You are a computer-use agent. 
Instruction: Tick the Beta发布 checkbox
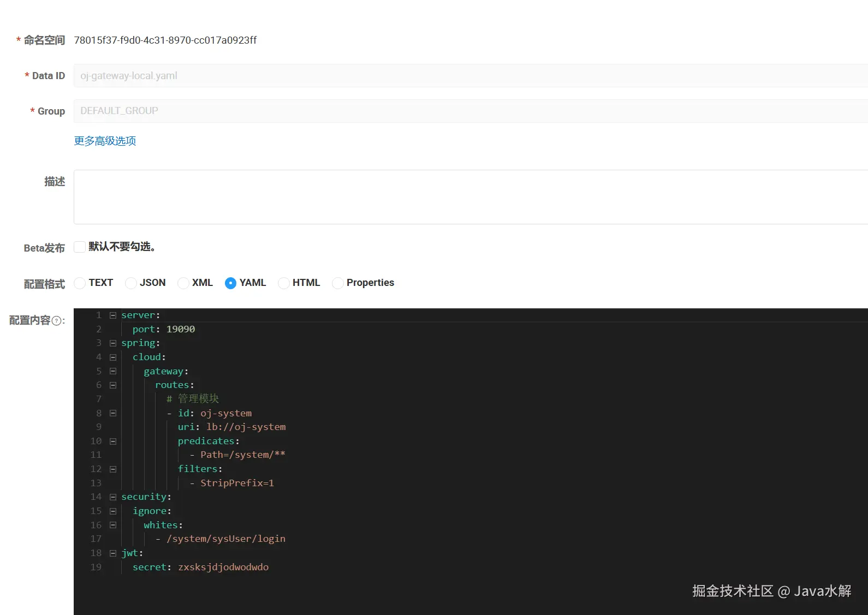pos(80,247)
